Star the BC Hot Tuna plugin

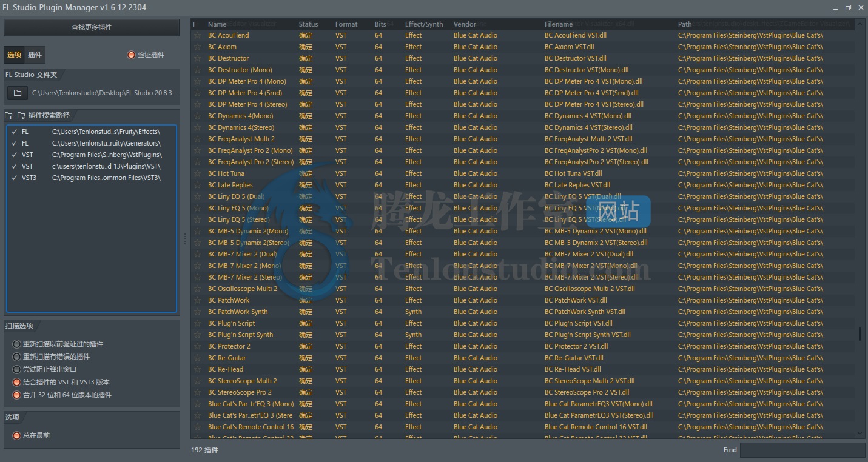tap(197, 173)
